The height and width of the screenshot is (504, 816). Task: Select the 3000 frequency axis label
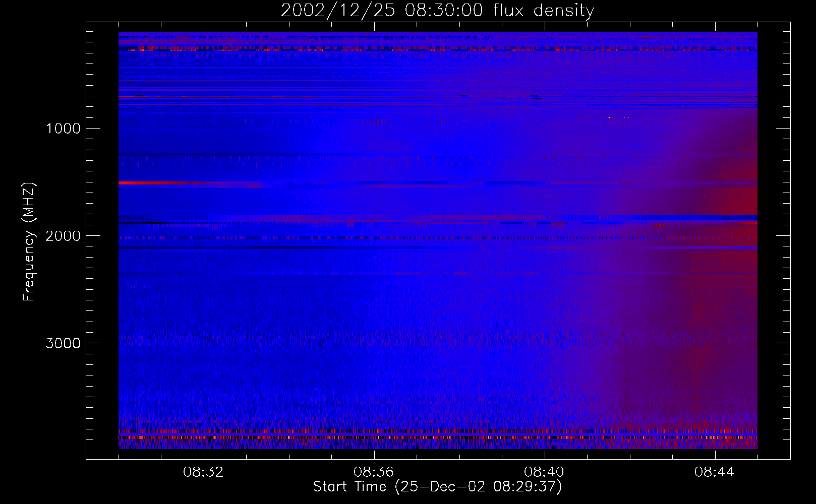pyautogui.click(x=63, y=343)
